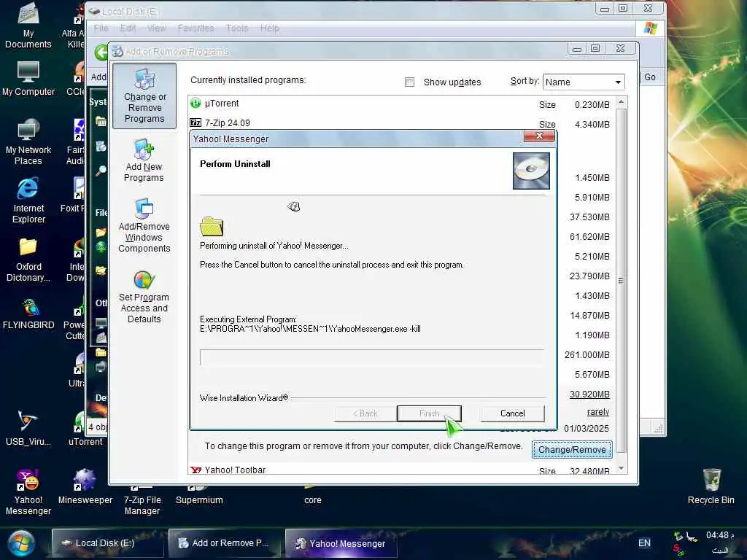Image resolution: width=747 pixels, height=560 pixels.
Task: Click the 261.000MB size value
Action: tap(587, 355)
